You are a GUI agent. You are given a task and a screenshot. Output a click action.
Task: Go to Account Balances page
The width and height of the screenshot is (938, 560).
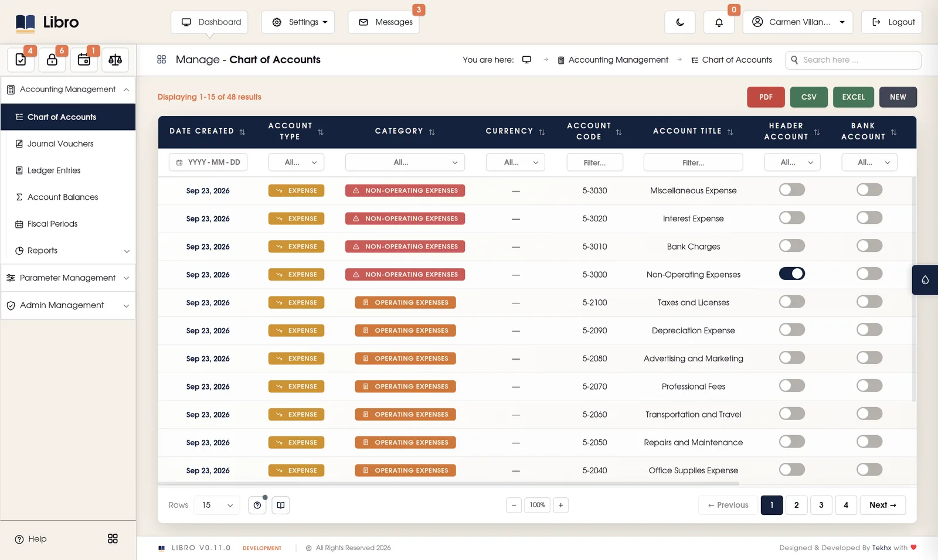pyautogui.click(x=63, y=197)
